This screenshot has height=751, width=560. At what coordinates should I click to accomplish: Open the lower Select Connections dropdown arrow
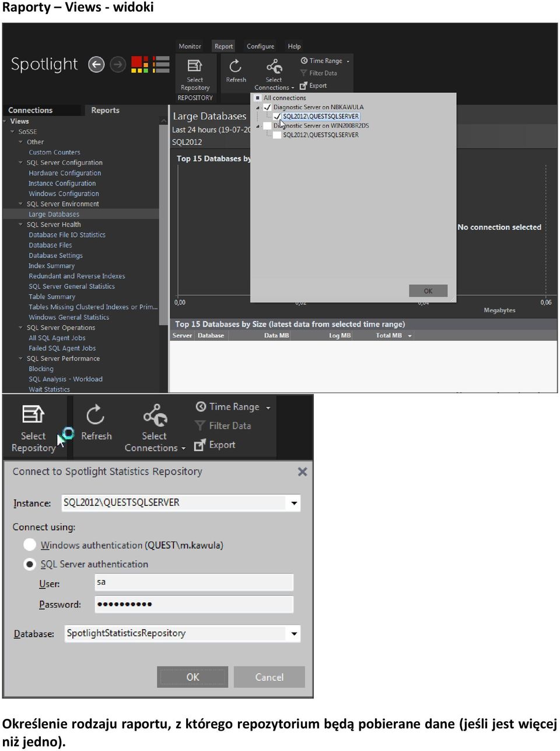tap(183, 449)
